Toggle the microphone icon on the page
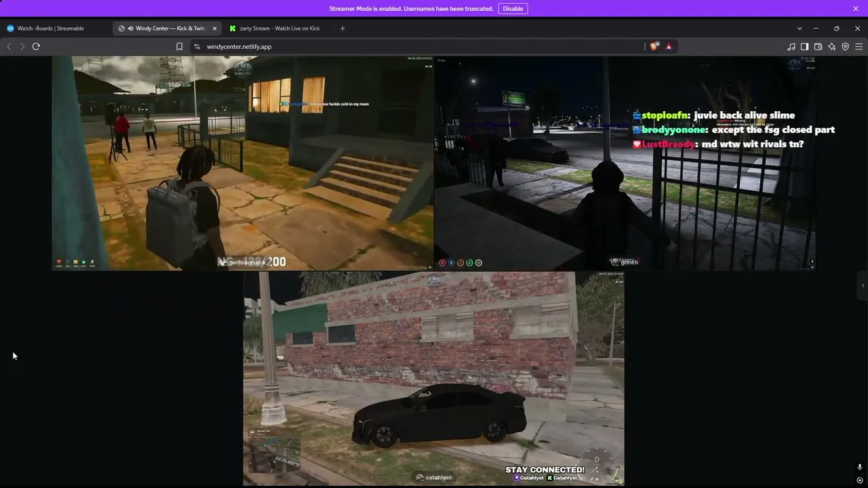The width and height of the screenshot is (868, 488). click(860, 467)
